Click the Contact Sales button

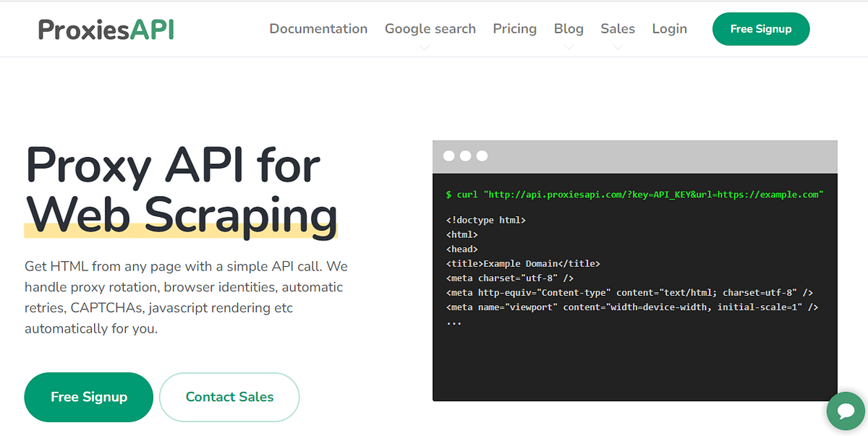[x=229, y=397]
